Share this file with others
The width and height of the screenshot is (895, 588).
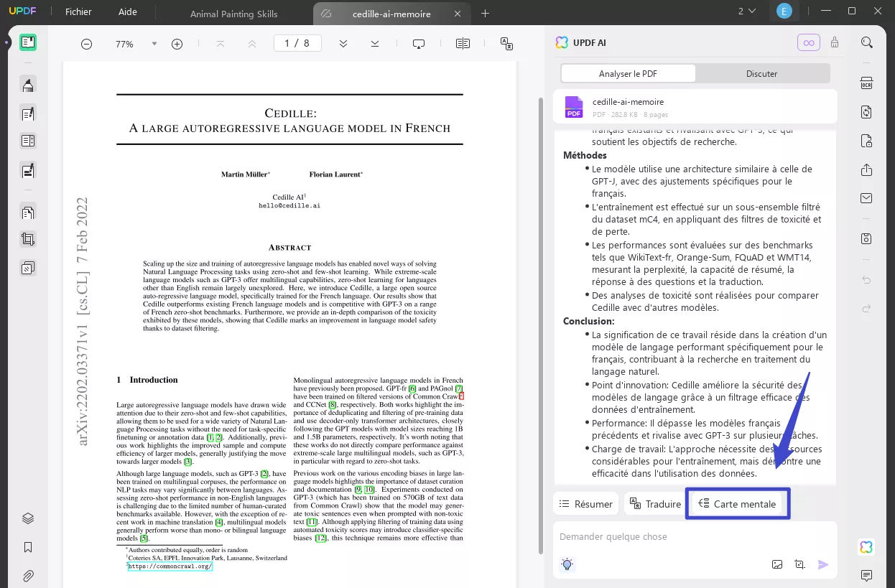(x=867, y=169)
